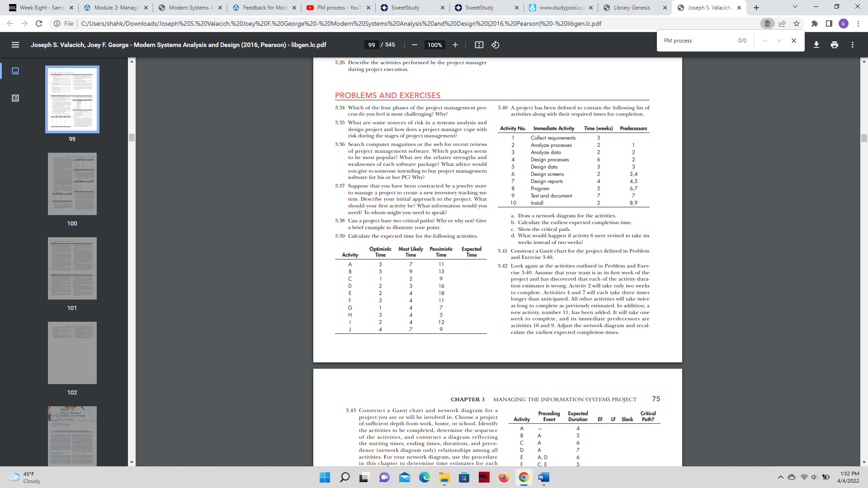868x488 pixels.
Task: Rotate the PDF counterclockwise
Action: (x=495, y=45)
